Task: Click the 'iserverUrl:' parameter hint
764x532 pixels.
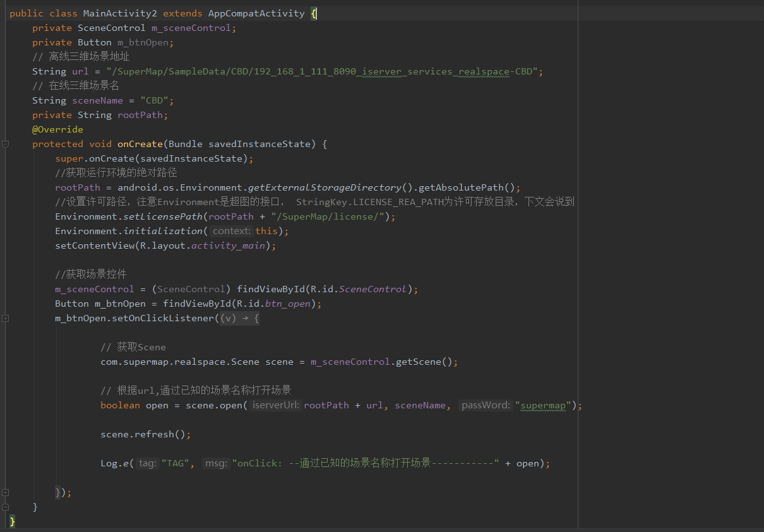Action: pos(276,405)
